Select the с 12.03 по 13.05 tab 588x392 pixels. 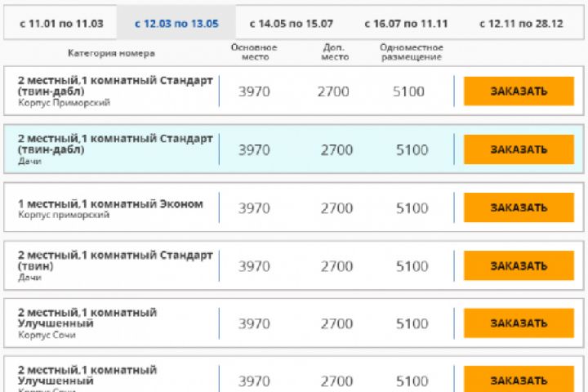click(176, 22)
